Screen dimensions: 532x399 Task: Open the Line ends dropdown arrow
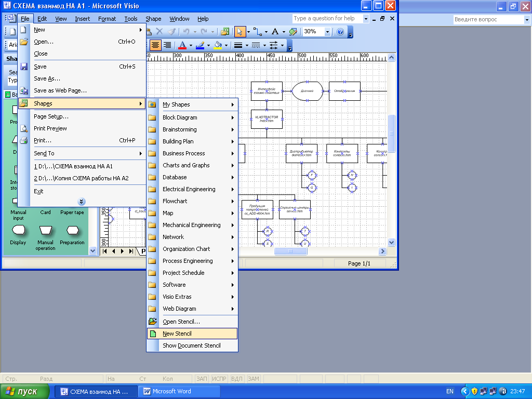click(x=282, y=45)
